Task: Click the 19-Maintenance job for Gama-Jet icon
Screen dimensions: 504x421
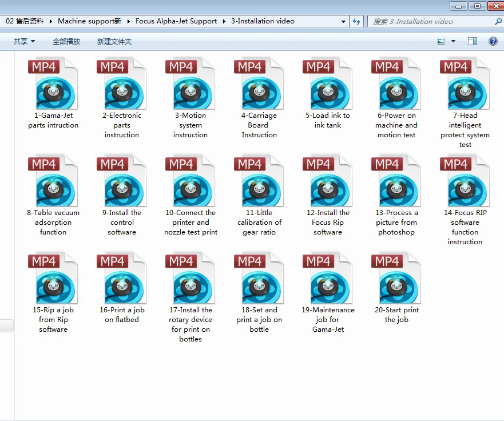Action: tap(328, 278)
